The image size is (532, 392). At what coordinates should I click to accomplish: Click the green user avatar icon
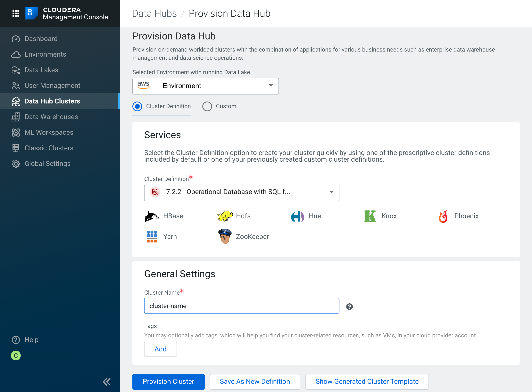click(x=16, y=355)
